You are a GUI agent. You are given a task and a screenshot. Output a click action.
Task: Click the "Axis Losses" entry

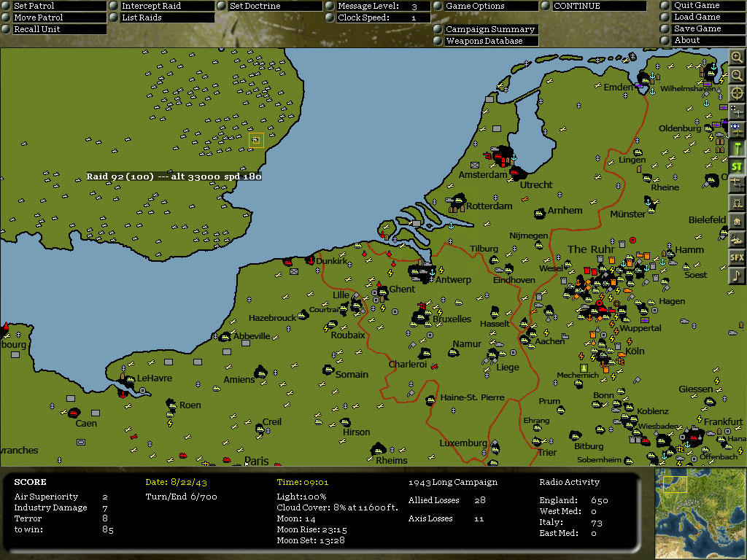446,518
